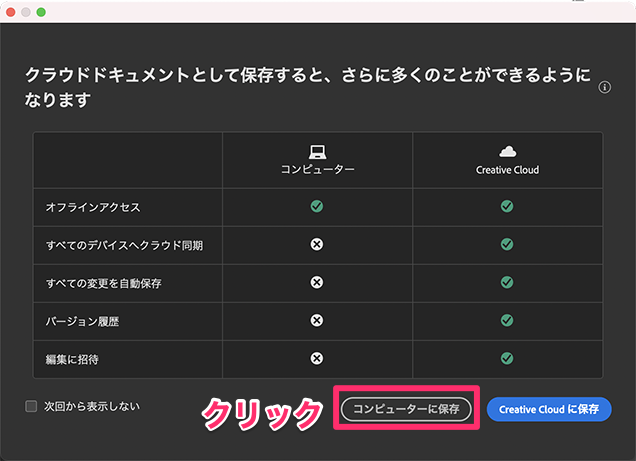Click the laptop icon above コンピューター
This screenshot has height=461, width=636.
pos(317,152)
